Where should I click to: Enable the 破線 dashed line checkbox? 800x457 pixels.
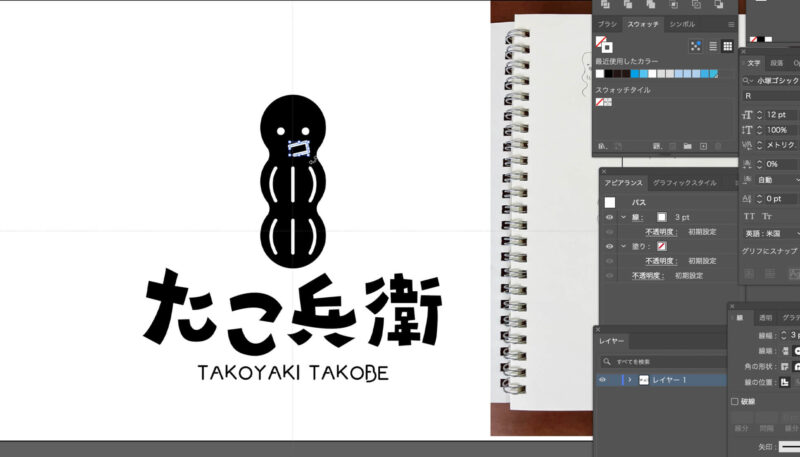click(x=735, y=401)
